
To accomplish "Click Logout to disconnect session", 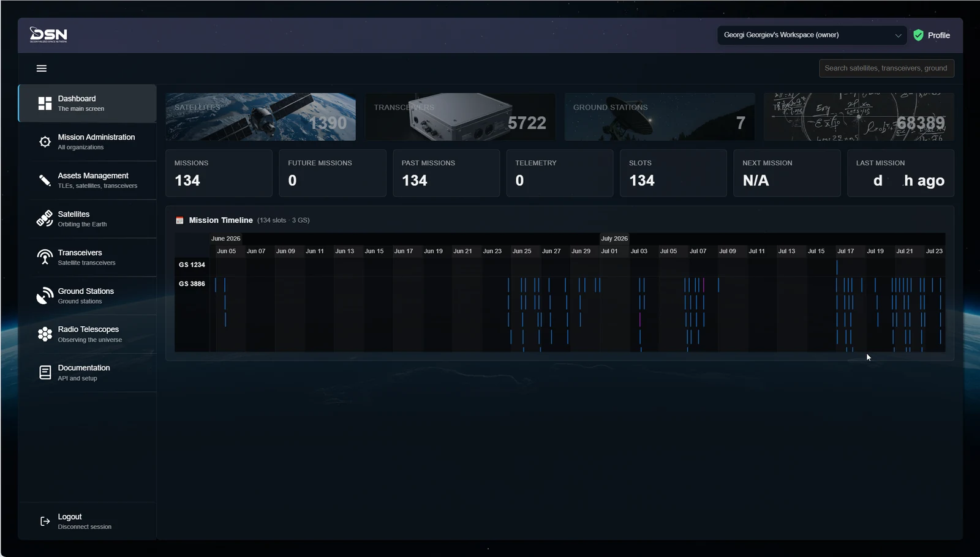I will (87, 521).
